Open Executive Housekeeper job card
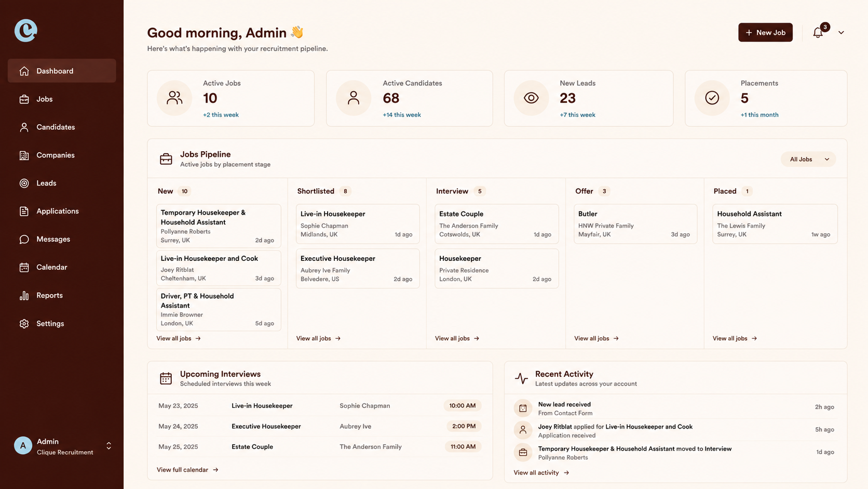Viewport: 868px width, 489px height. click(358, 268)
